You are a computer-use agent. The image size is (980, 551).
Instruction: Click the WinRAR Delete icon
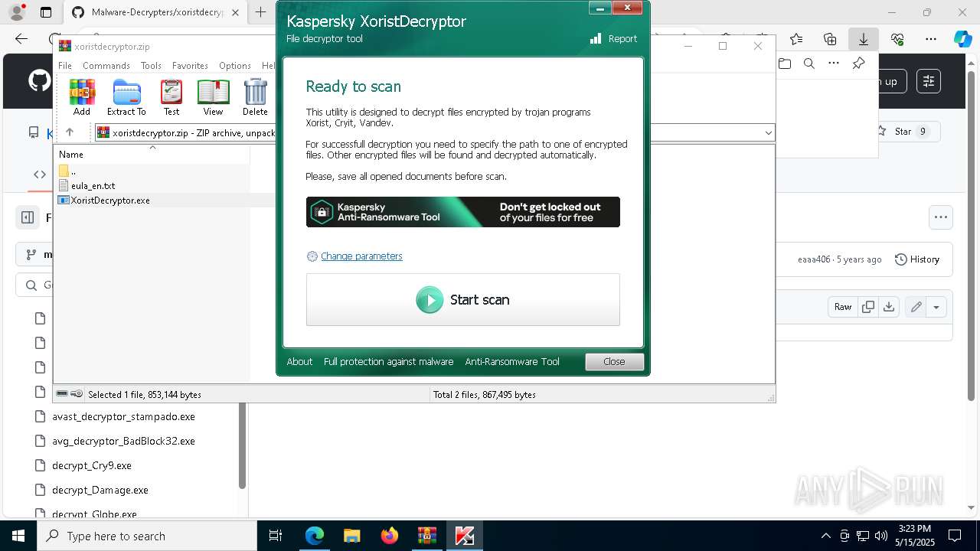click(255, 97)
